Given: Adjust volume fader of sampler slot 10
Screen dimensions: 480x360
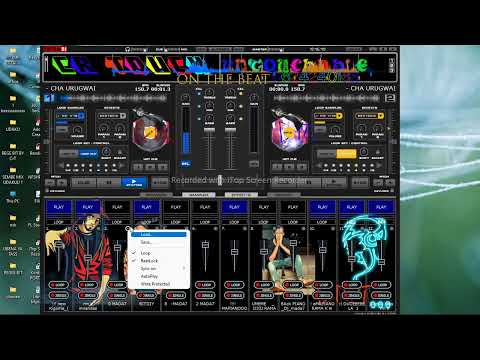Looking at the screenshot, I should coord(323,250).
